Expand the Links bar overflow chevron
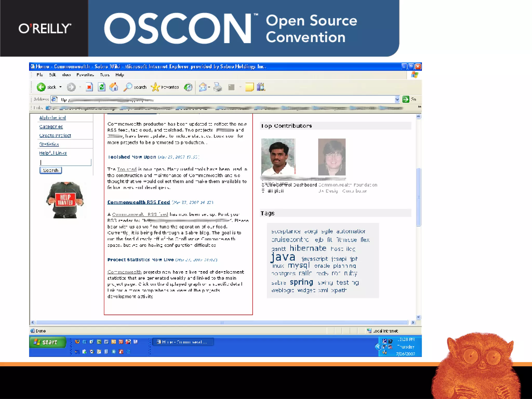 419,107
